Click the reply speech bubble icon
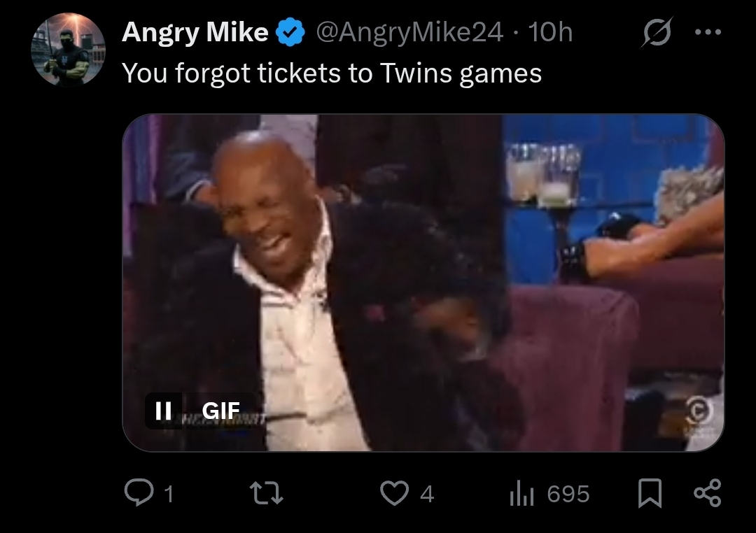 click(x=139, y=492)
